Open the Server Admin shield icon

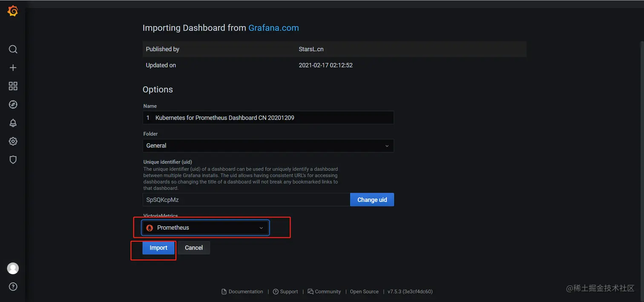coord(13,160)
